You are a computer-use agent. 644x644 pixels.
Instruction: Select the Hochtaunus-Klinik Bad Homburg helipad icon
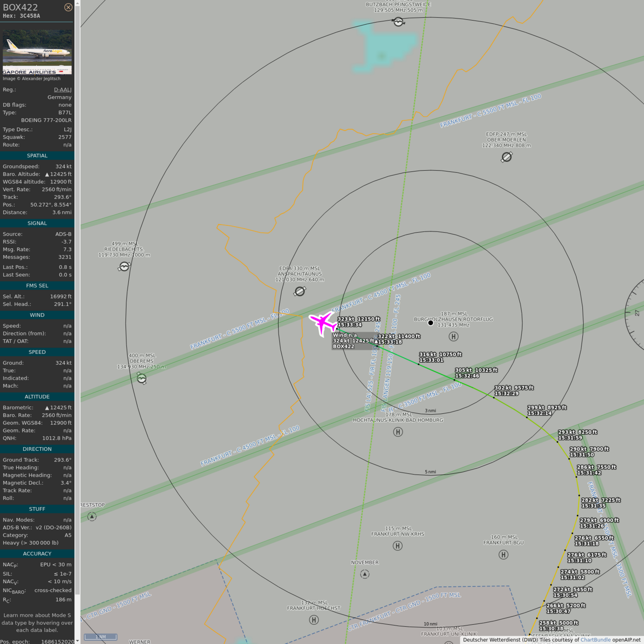398,432
